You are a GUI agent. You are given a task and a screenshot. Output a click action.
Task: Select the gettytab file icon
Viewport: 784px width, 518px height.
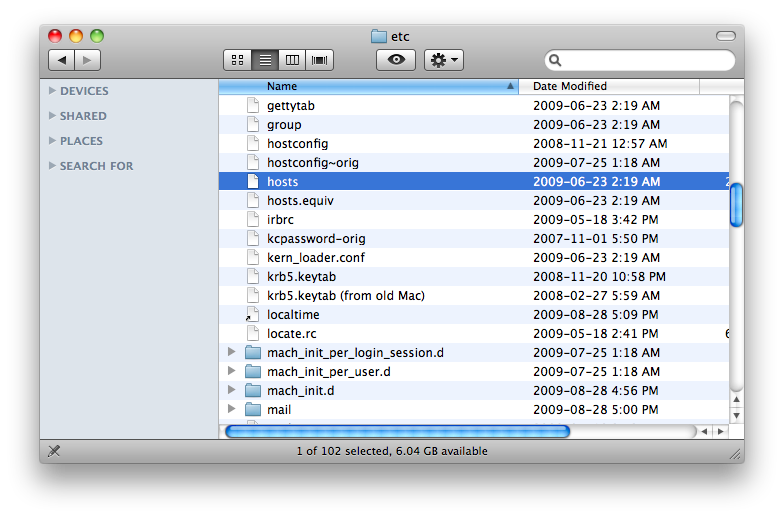pyautogui.click(x=253, y=106)
